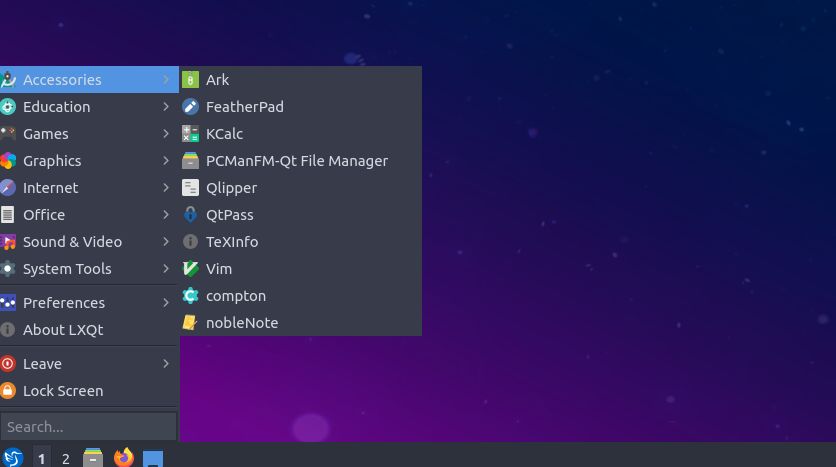Switch to desktop 1 in pager
The width and height of the screenshot is (836, 467).
(x=42, y=457)
